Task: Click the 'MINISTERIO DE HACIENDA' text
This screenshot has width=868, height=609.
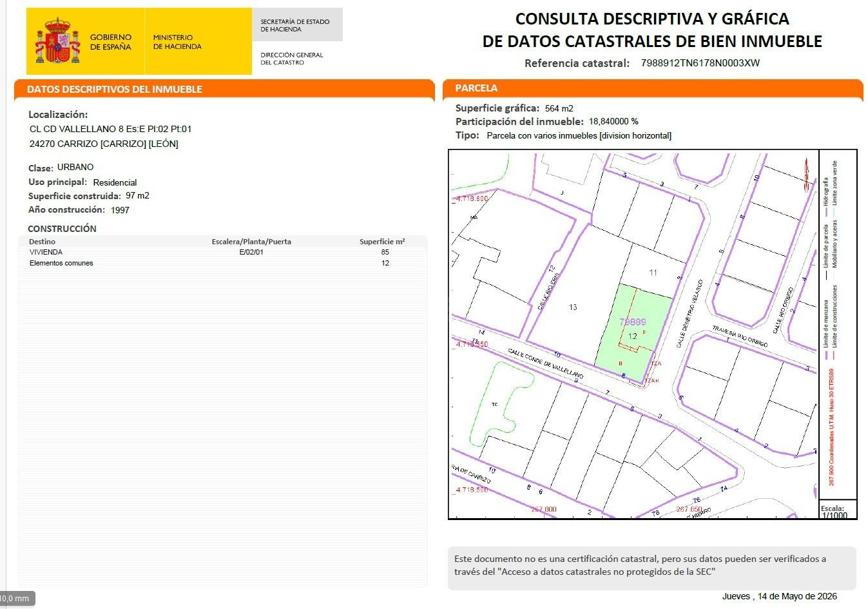Action: click(x=177, y=42)
